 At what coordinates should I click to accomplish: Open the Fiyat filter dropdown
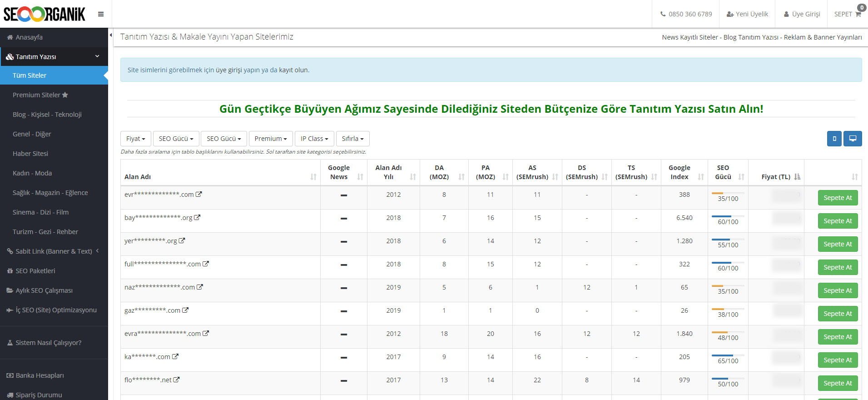click(136, 139)
